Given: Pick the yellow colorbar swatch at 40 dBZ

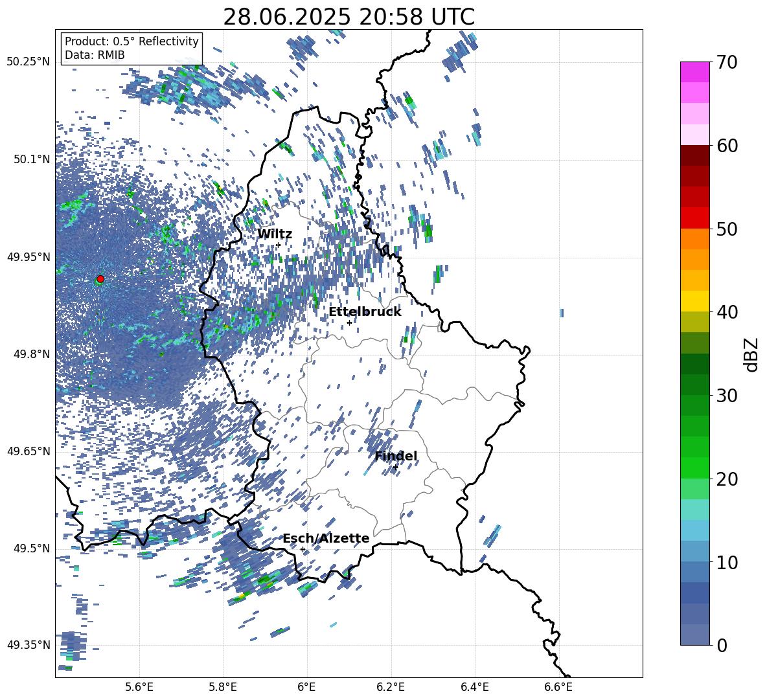Looking at the screenshot, I should click(694, 301).
